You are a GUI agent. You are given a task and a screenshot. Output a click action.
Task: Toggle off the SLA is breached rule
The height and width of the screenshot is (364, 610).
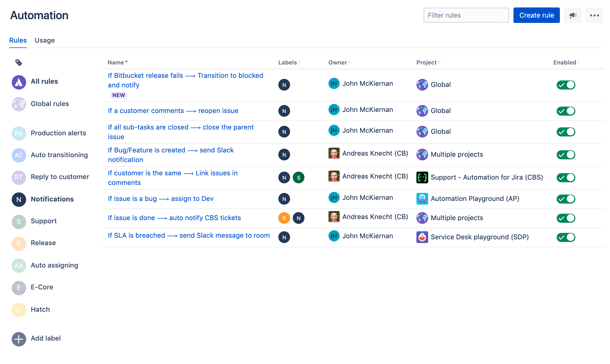[566, 237]
